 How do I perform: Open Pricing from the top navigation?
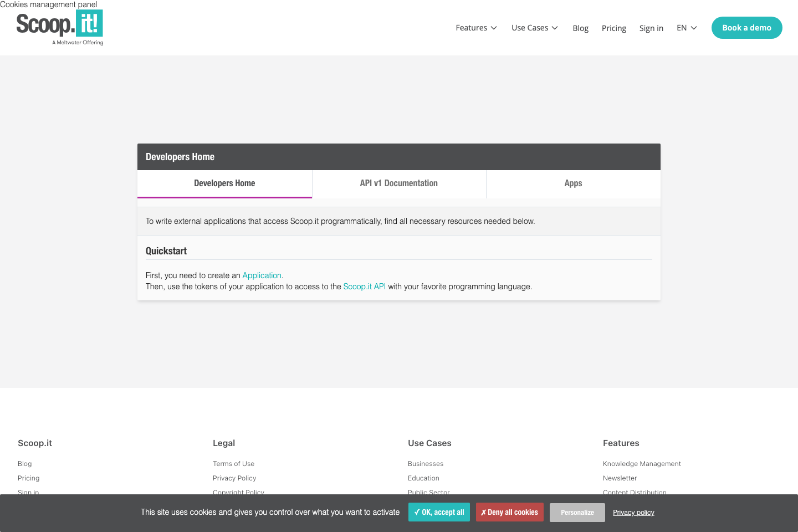[613, 28]
